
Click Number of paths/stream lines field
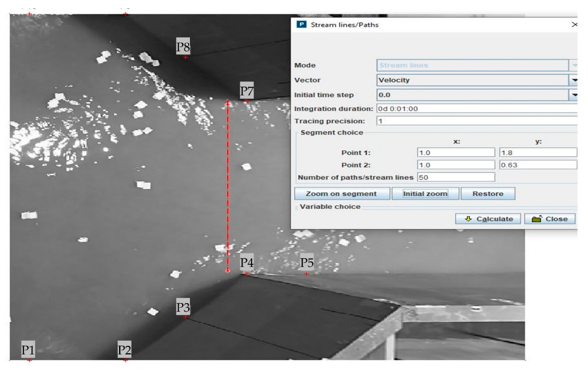[456, 177]
